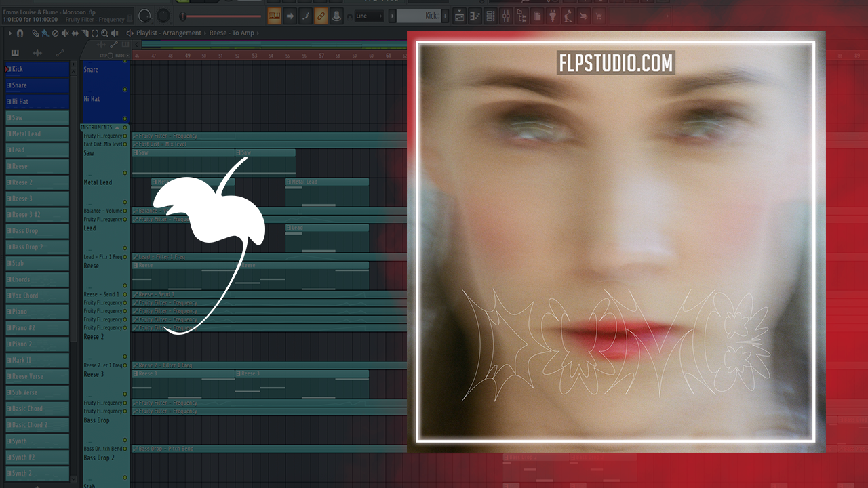Mute the Hi Hat track LED

[125, 119]
